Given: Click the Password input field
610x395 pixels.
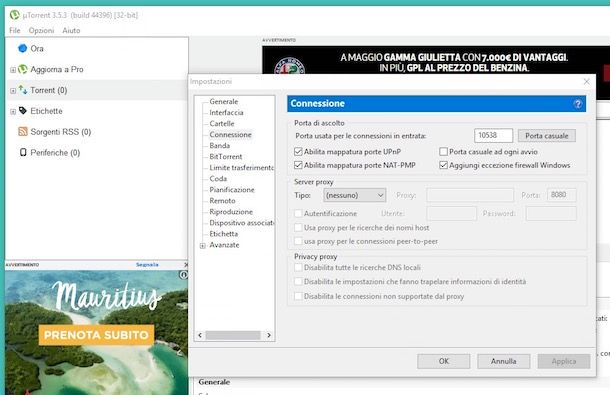Looking at the screenshot, I should pos(551,213).
